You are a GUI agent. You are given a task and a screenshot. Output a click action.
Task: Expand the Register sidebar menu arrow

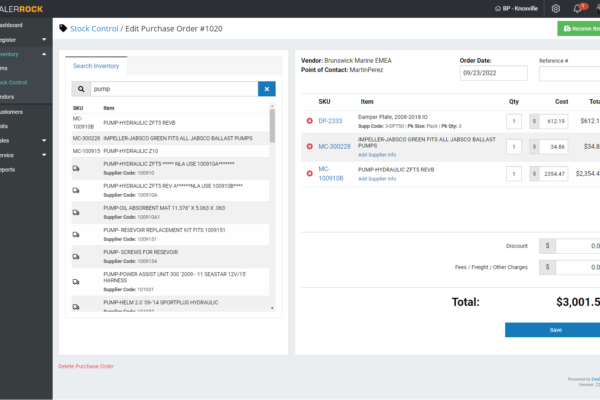(x=44, y=39)
